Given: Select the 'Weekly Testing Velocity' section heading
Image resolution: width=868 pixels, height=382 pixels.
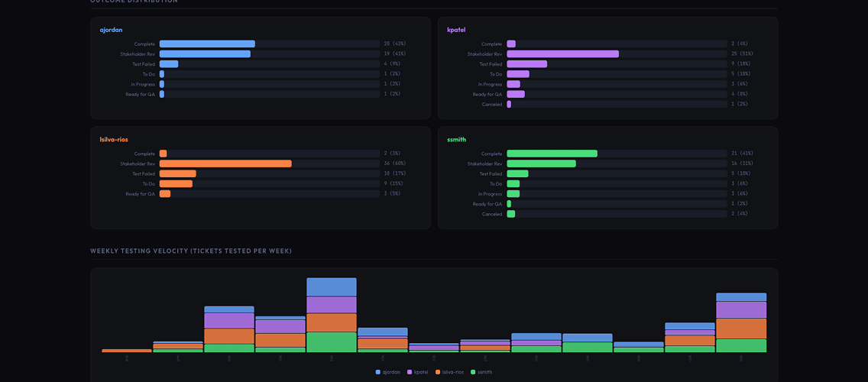Looking at the screenshot, I should pos(191,251).
